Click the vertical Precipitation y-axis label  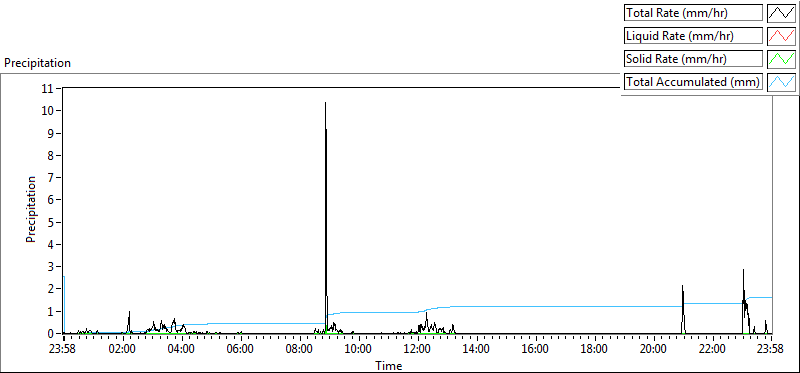tap(31, 209)
